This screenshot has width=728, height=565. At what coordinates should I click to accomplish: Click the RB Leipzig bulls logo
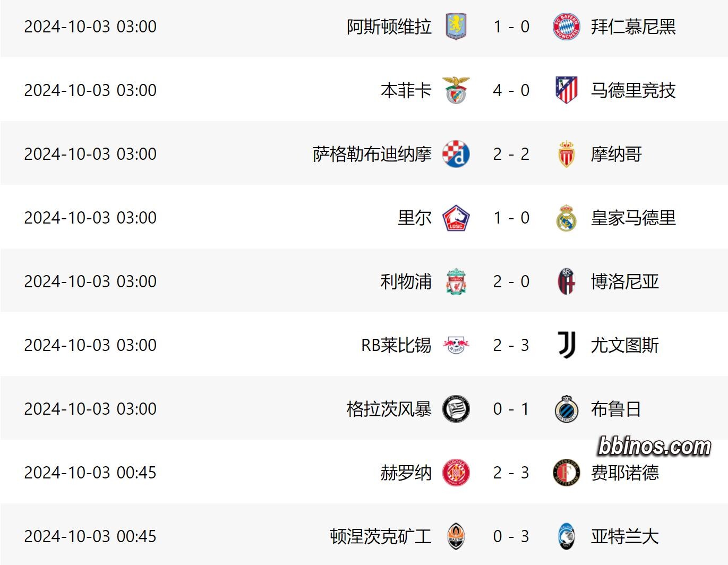coord(456,345)
